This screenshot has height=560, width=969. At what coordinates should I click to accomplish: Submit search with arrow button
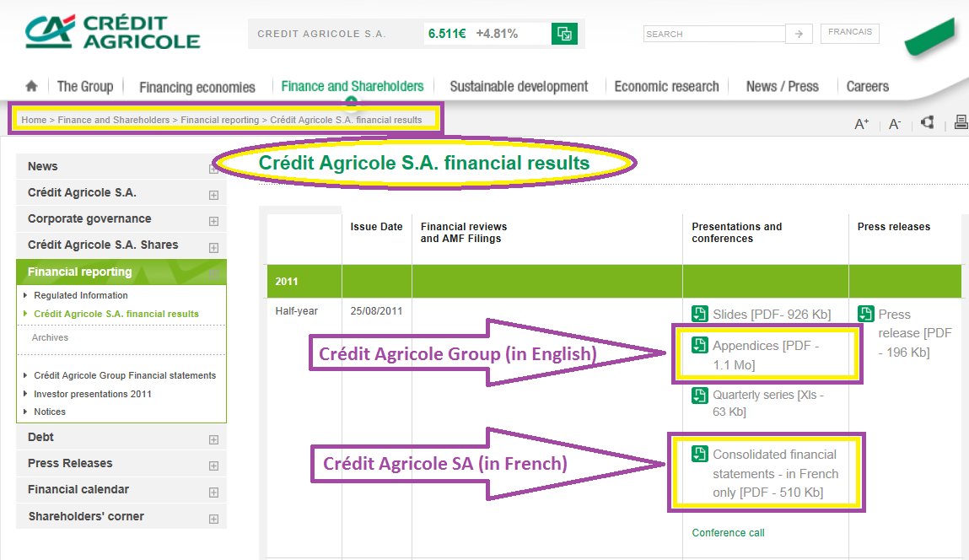[799, 34]
